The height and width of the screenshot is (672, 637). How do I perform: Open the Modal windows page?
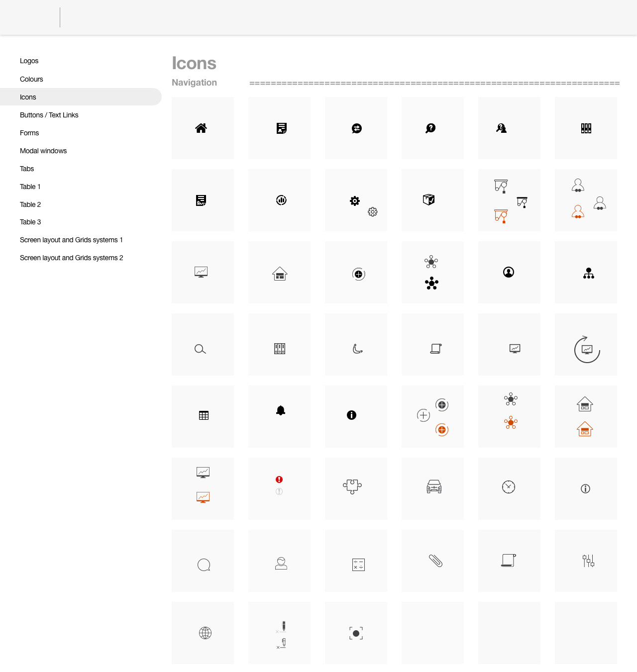(43, 151)
